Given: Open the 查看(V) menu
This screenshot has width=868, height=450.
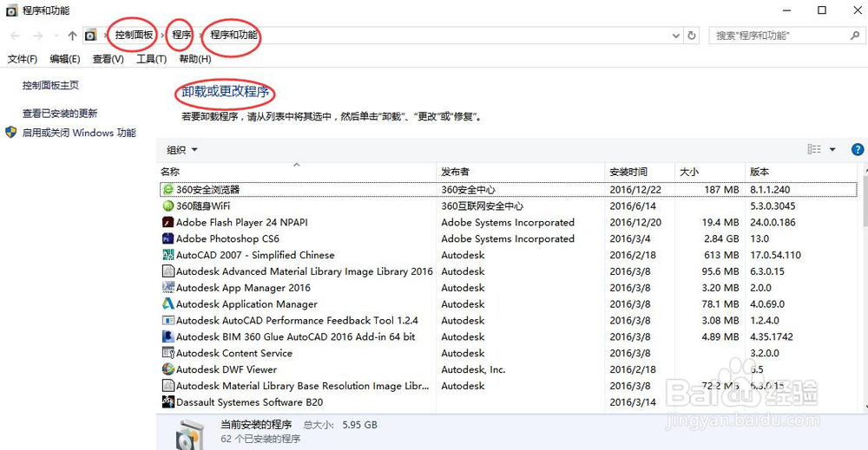Looking at the screenshot, I should pos(108,59).
